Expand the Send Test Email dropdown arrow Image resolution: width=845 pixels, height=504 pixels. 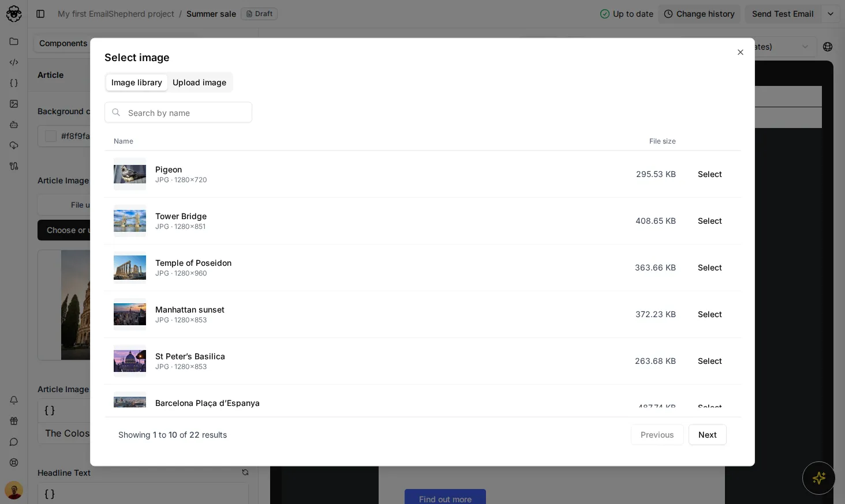(x=831, y=14)
